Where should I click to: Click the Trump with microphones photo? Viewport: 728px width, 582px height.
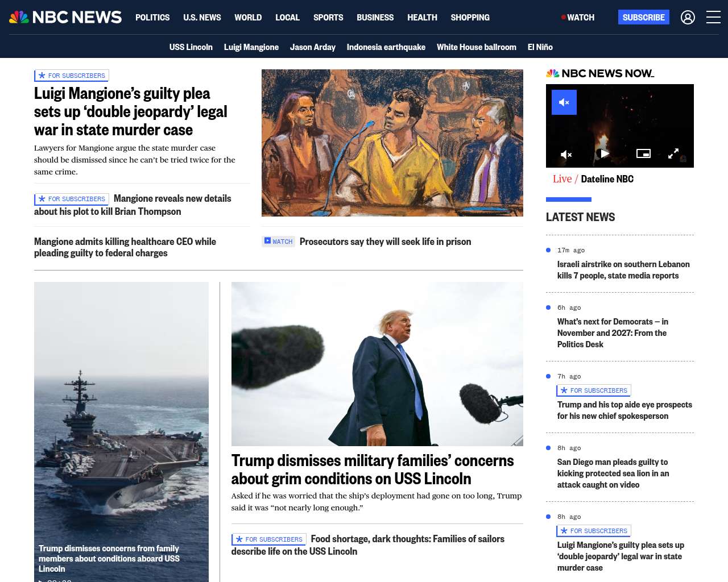[377, 364]
